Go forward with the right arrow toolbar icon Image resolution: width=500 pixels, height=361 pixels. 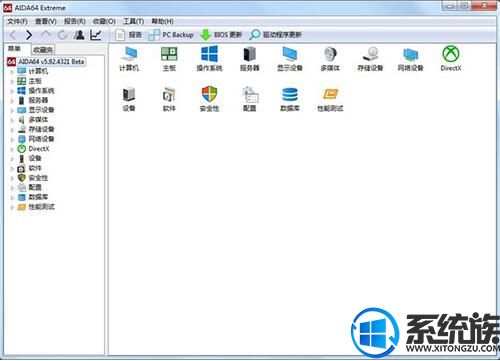click(29, 35)
